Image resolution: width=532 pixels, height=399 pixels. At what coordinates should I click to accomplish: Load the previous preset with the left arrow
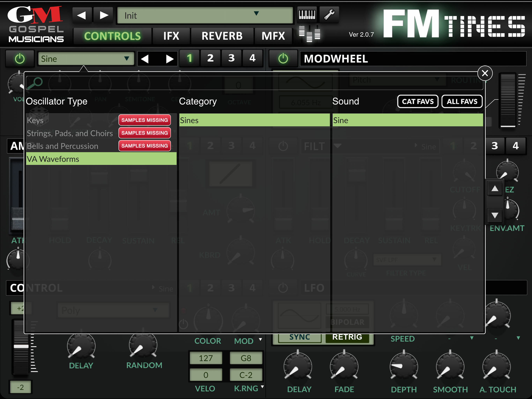click(82, 15)
